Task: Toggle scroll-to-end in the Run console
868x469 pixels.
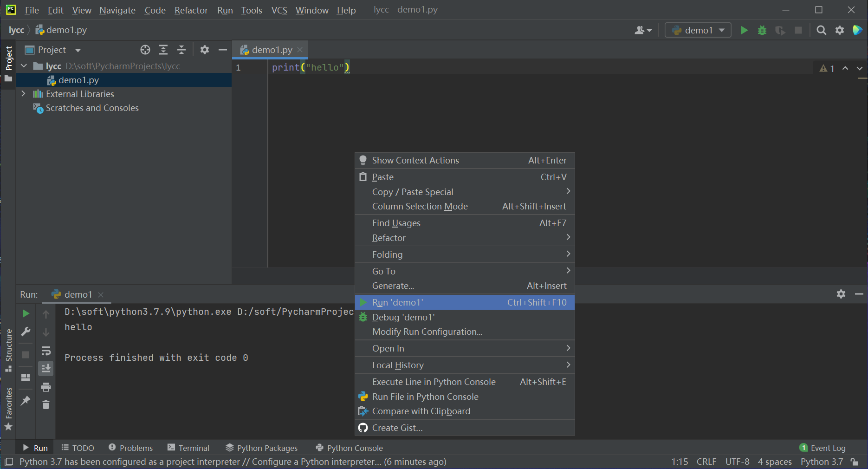Action: [46, 368]
